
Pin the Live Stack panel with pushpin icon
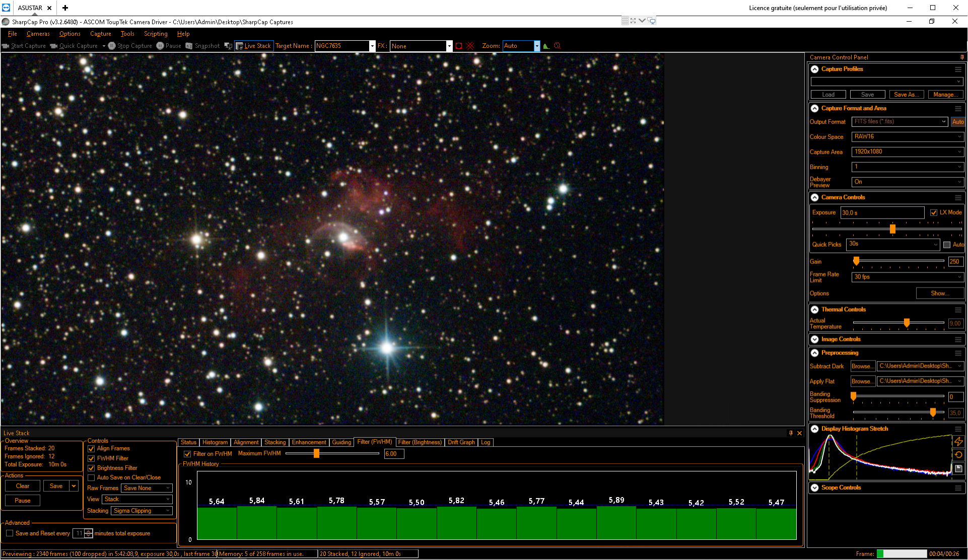[791, 433]
